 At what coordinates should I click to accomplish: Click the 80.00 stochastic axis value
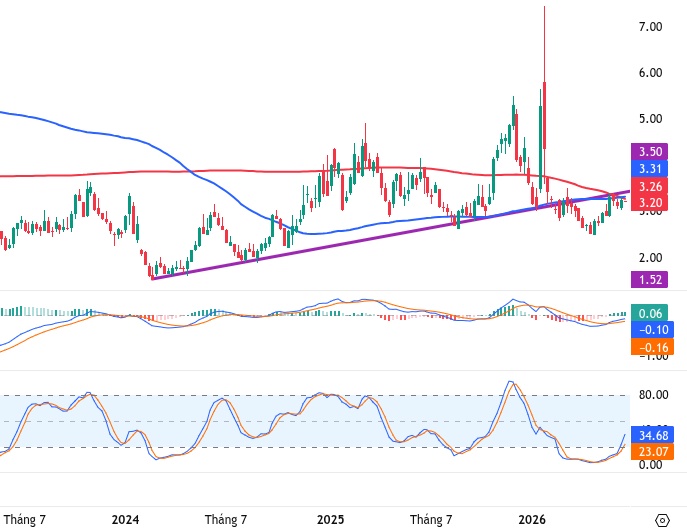tap(653, 395)
